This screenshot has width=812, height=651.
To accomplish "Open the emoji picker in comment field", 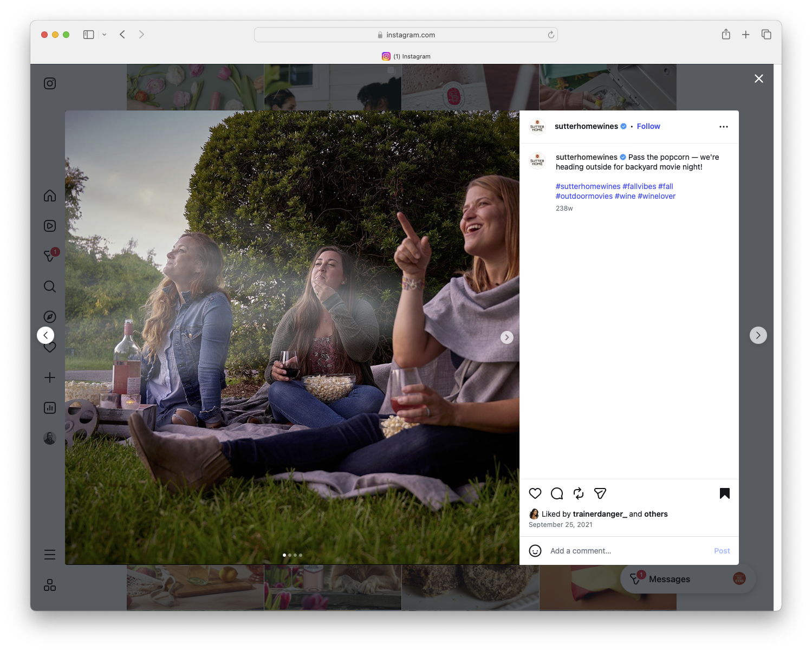I will [x=535, y=550].
